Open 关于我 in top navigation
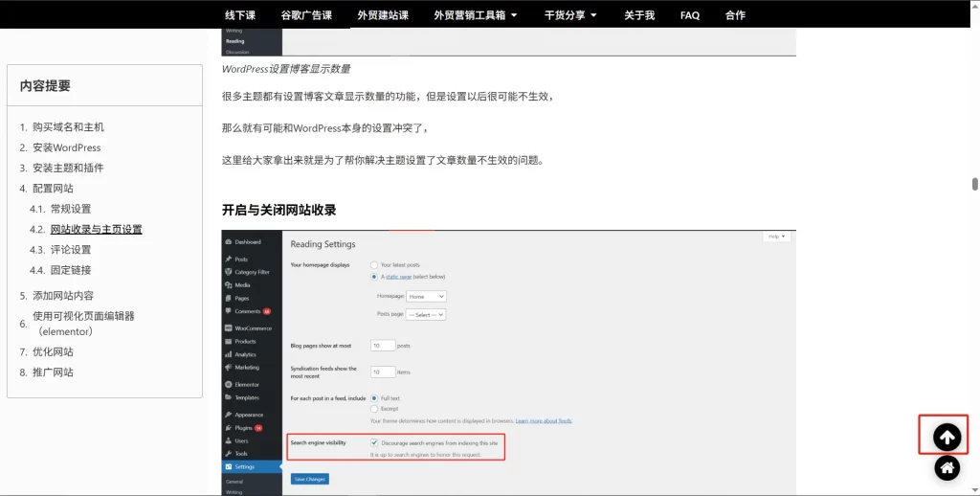 tap(638, 15)
